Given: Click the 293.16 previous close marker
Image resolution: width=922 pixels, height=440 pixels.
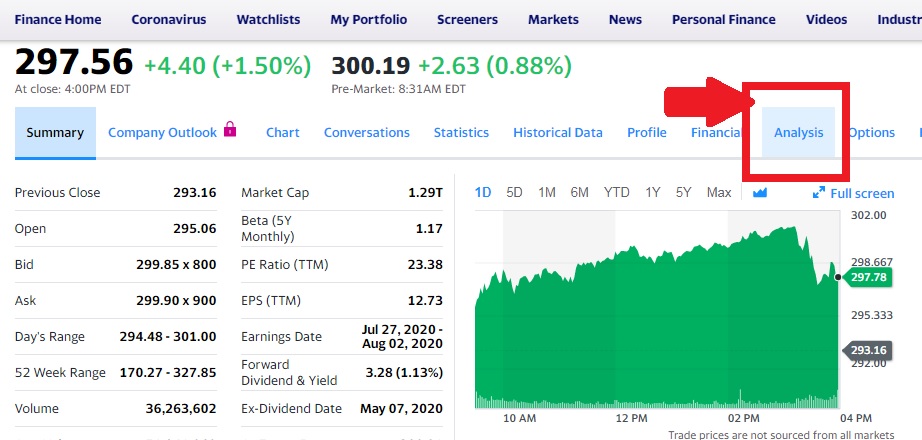Looking at the screenshot, I should pos(867,351).
